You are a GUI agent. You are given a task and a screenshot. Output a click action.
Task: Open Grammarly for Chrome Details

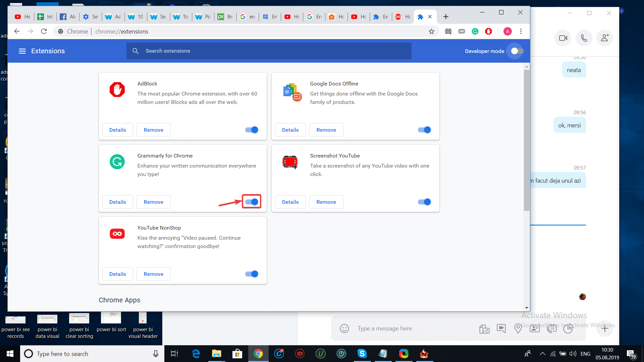[x=118, y=202]
